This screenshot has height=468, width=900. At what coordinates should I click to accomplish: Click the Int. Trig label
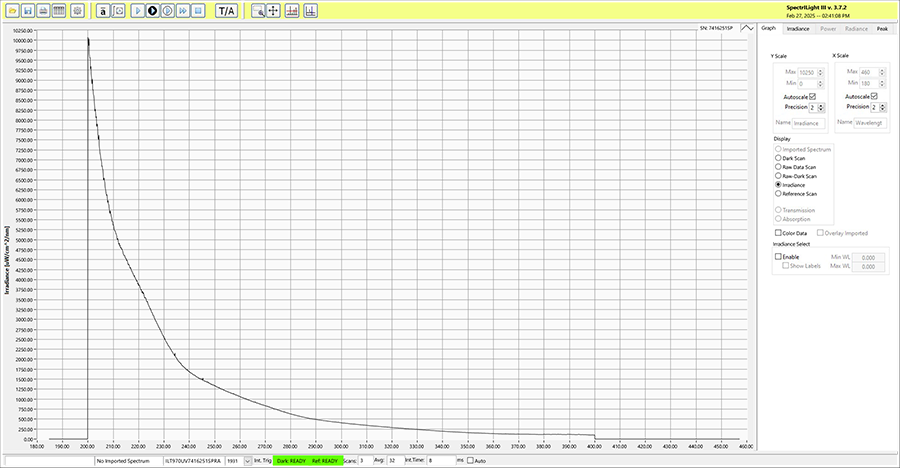(x=263, y=461)
